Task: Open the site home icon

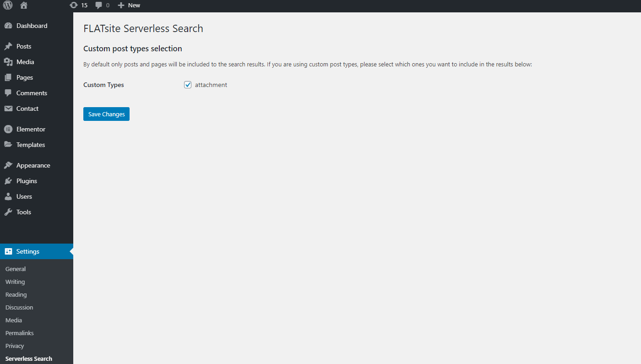Action: click(x=24, y=5)
